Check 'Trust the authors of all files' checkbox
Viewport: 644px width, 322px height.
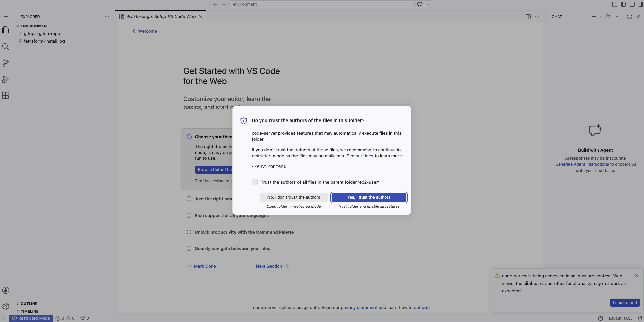click(255, 182)
